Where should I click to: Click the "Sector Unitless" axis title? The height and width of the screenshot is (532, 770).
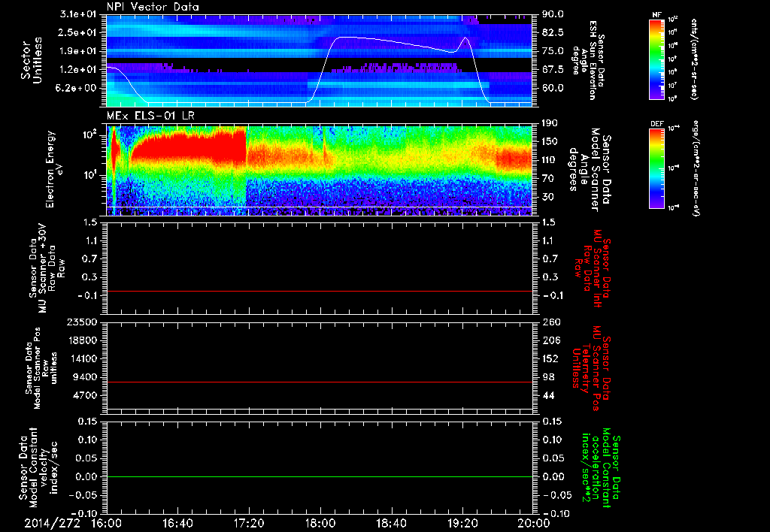click(x=31, y=60)
